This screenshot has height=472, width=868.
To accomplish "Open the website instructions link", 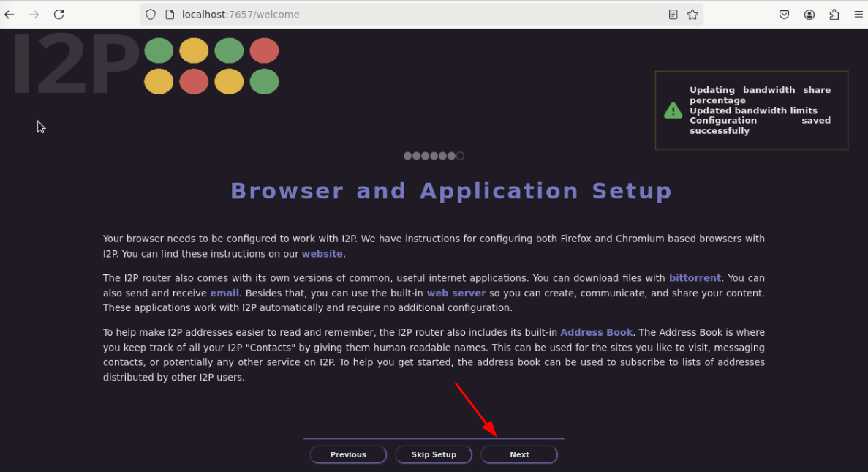I will click(x=322, y=254).
